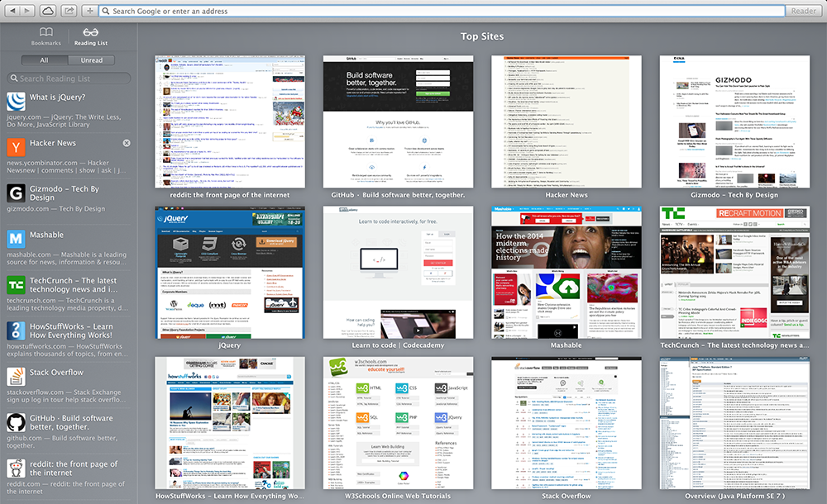Click the plus add bookmark button
This screenshot has height=504, width=827.
(x=89, y=11)
